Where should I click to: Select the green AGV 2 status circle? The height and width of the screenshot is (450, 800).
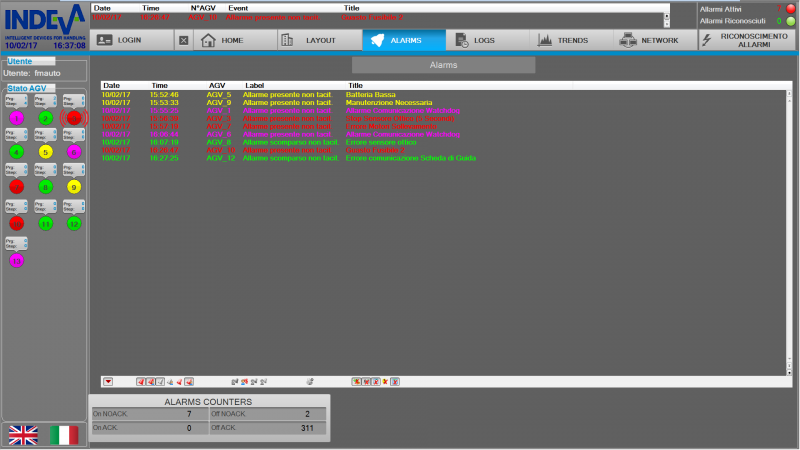click(45, 118)
